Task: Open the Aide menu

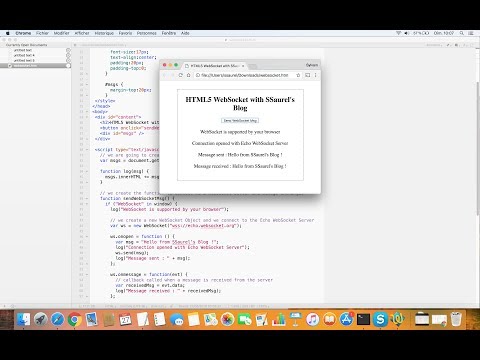Action: coord(185,33)
